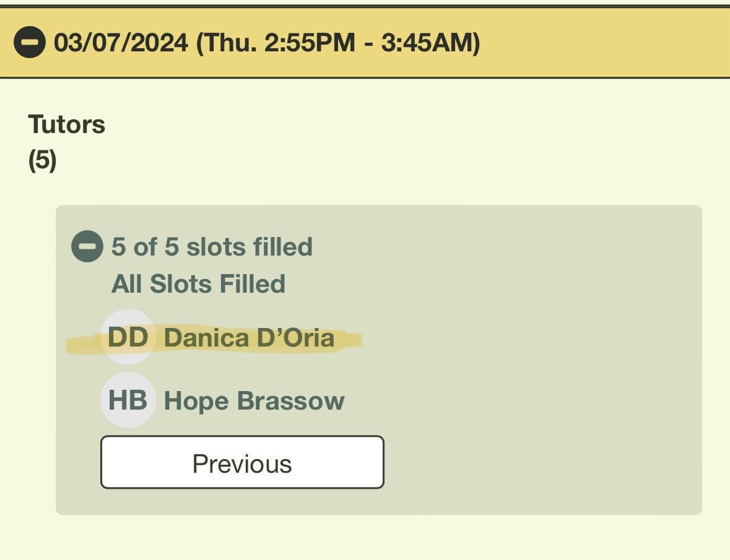Click the DD initials avatar

click(x=128, y=337)
